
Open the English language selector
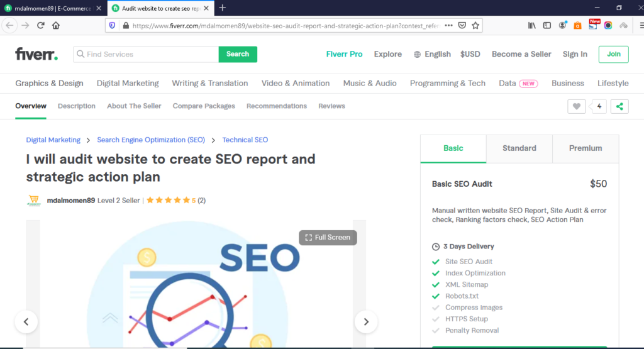432,54
